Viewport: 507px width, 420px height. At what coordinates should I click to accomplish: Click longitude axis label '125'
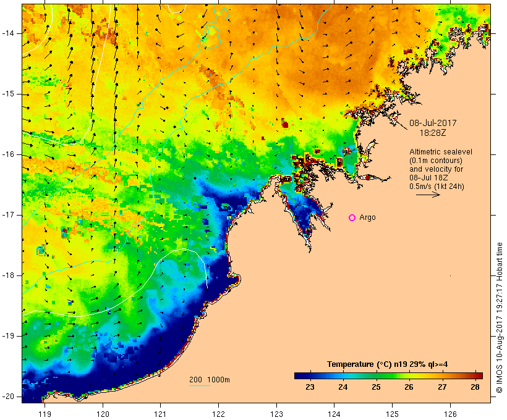pyautogui.click(x=392, y=414)
